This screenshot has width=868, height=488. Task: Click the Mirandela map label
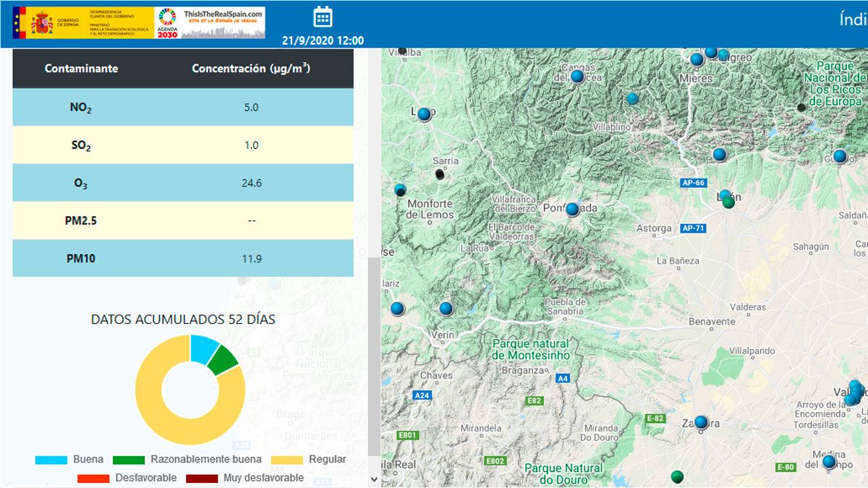[481, 428]
